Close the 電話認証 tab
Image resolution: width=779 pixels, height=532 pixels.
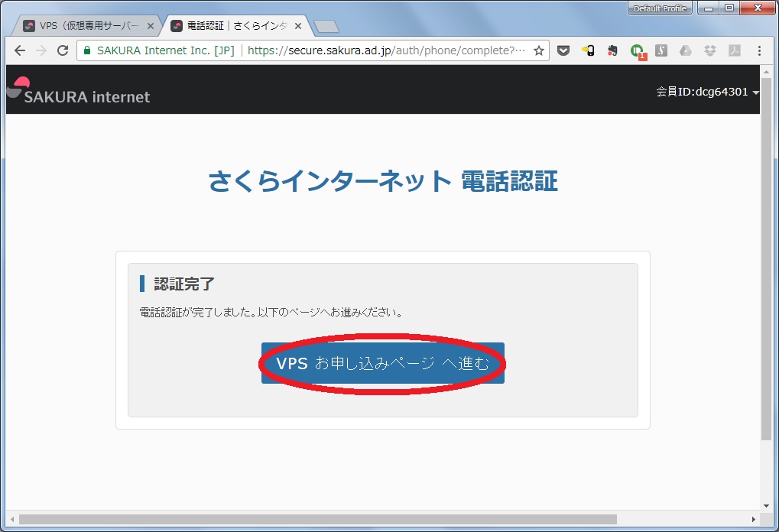point(297,26)
